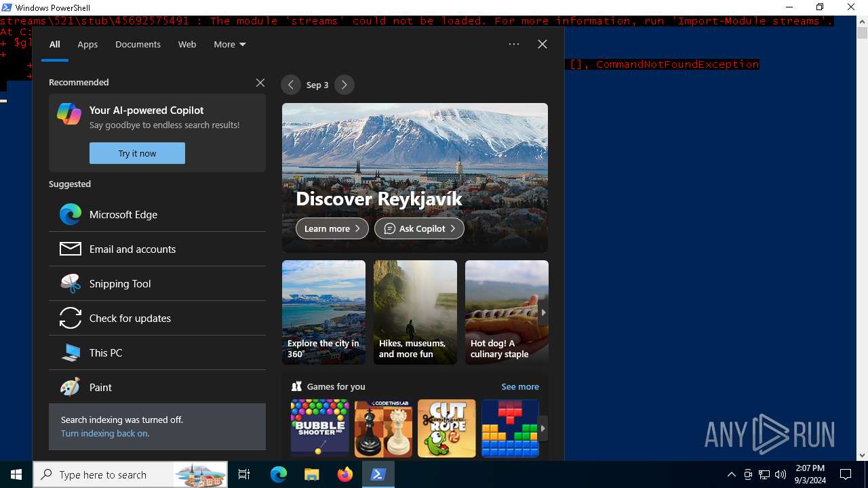Viewport: 868px width, 488px height.
Task: Open Email and accounts envelope icon
Action: pyautogui.click(x=71, y=249)
